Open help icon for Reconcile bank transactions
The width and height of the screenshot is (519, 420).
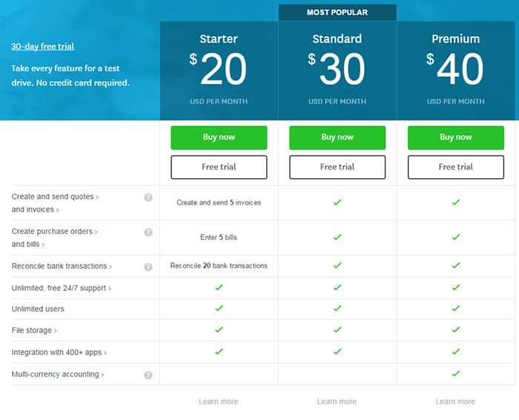[x=148, y=267]
